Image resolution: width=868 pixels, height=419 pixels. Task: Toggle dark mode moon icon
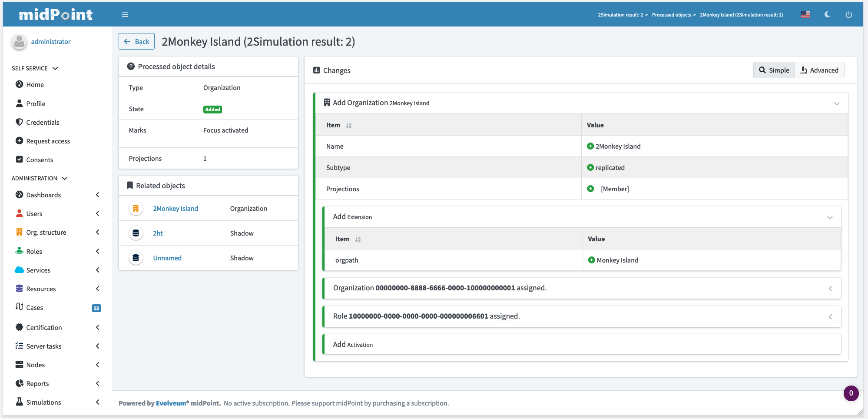pos(827,14)
